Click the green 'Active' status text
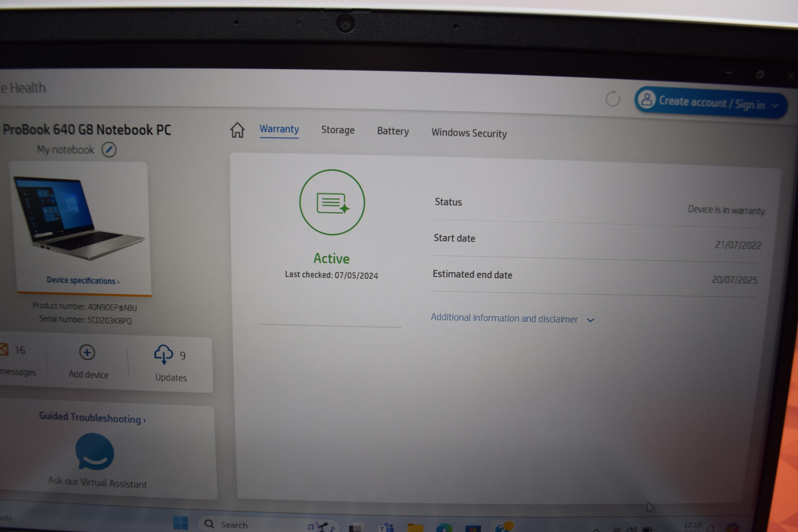 [x=331, y=259]
